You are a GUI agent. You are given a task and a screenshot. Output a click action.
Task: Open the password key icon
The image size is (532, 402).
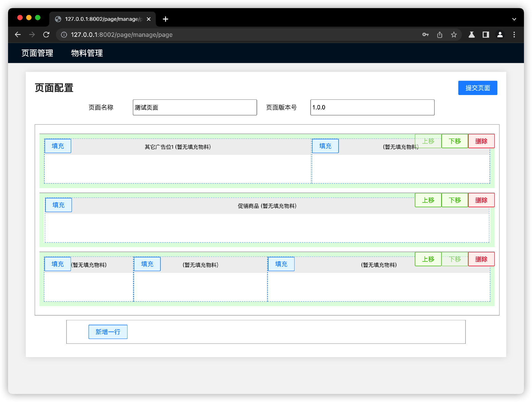pos(425,35)
